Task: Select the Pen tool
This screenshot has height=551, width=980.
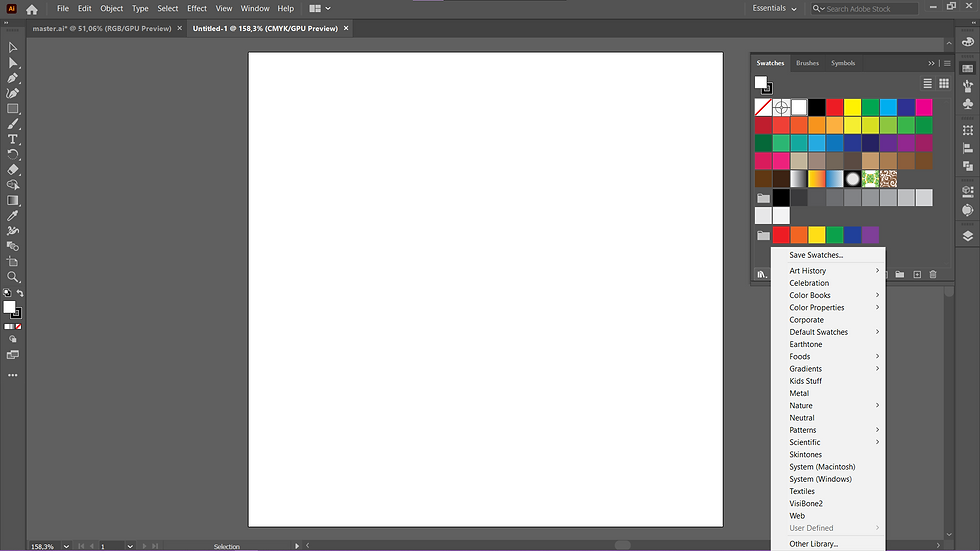Action: click(12, 78)
